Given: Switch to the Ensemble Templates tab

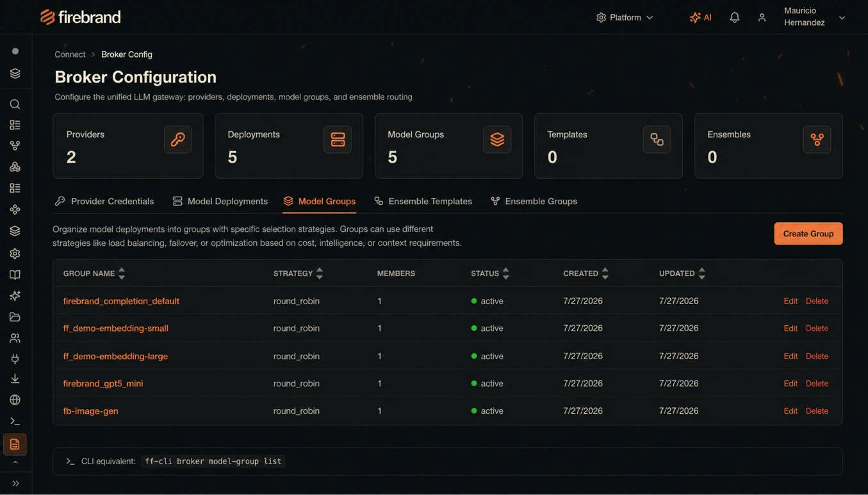Looking at the screenshot, I should pos(423,201).
